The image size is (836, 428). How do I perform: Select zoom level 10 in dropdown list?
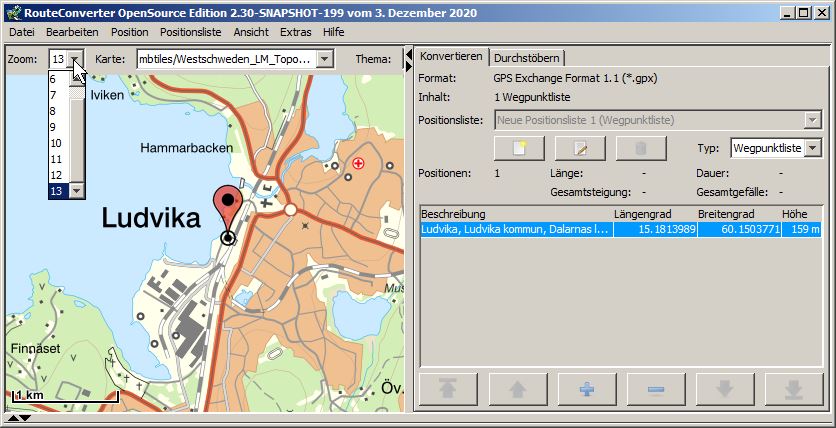[x=56, y=143]
